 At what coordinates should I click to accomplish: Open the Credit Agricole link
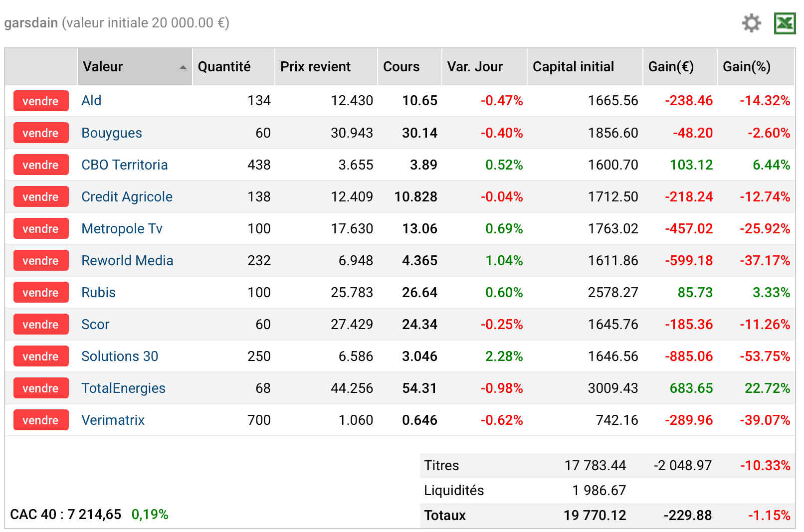127,197
